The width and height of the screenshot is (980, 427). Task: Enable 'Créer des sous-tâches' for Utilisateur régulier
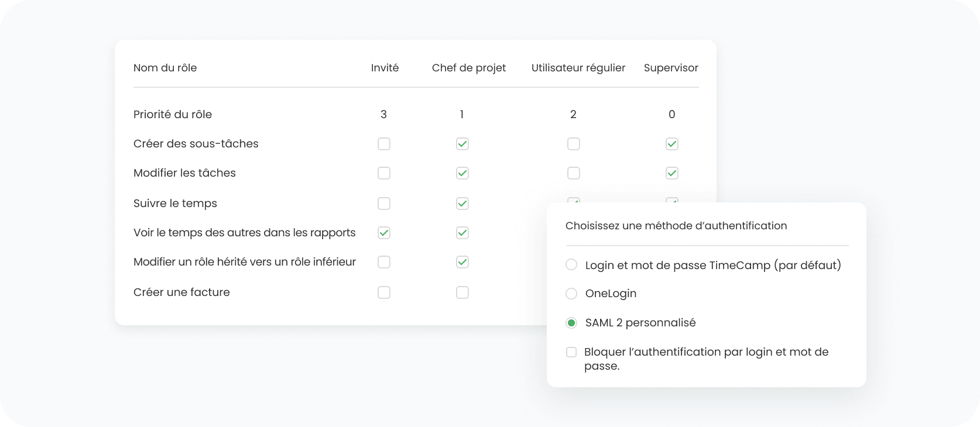point(574,144)
